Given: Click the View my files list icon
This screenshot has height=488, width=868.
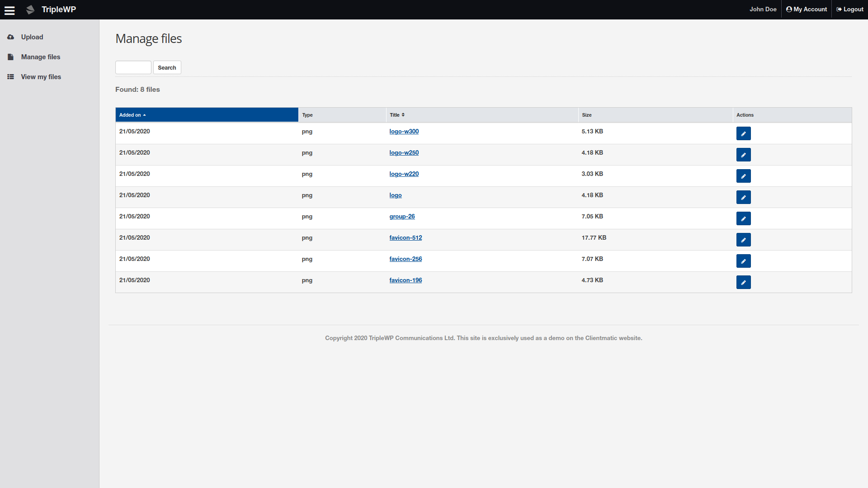Looking at the screenshot, I should click(10, 77).
